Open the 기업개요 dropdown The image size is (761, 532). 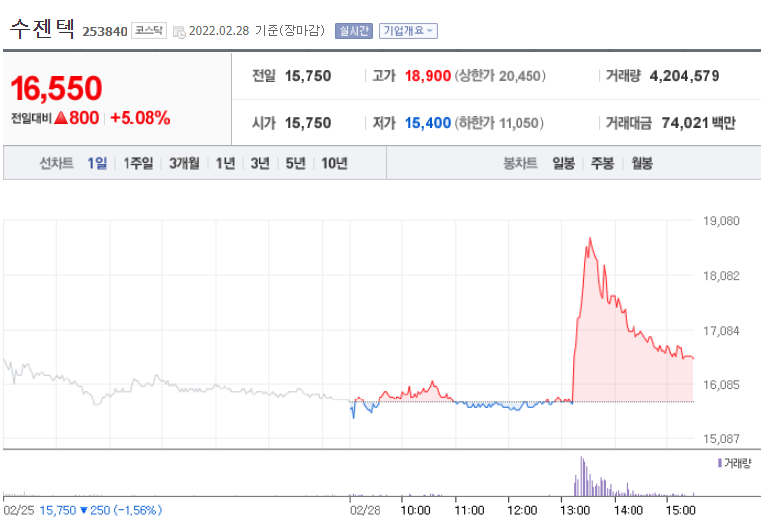click(x=408, y=31)
